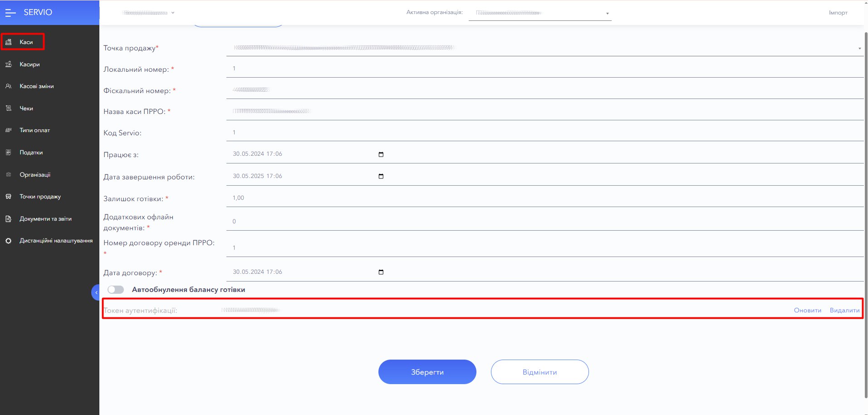The height and width of the screenshot is (415, 868).
Task: Open calendar picker for Працює з date
Action: pyautogui.click(x=381, y=154)
